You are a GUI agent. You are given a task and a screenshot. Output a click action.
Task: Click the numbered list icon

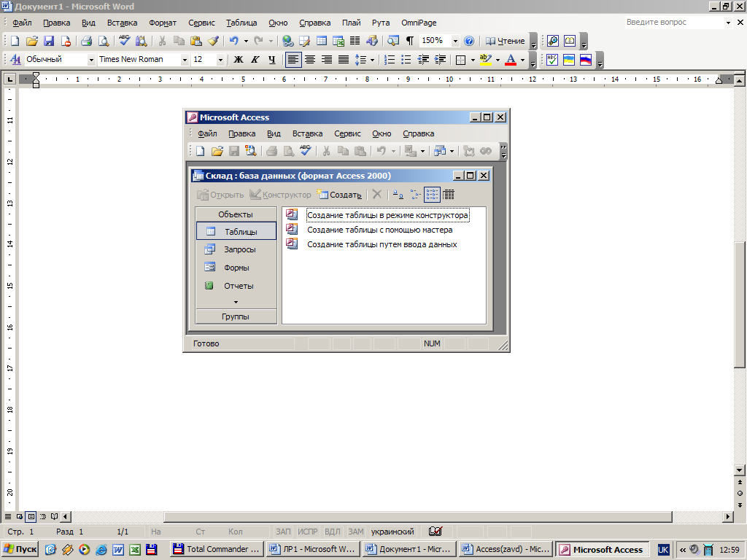click(x=390, y=60)
